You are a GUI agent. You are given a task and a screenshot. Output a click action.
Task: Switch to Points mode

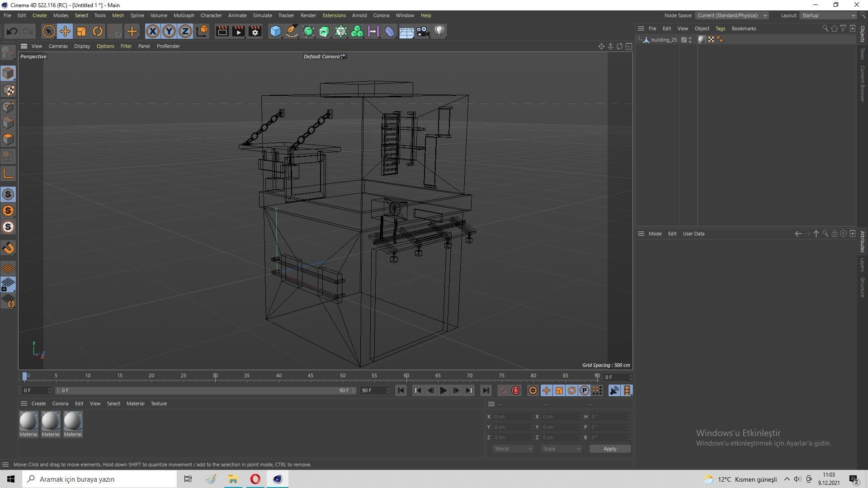8,107
